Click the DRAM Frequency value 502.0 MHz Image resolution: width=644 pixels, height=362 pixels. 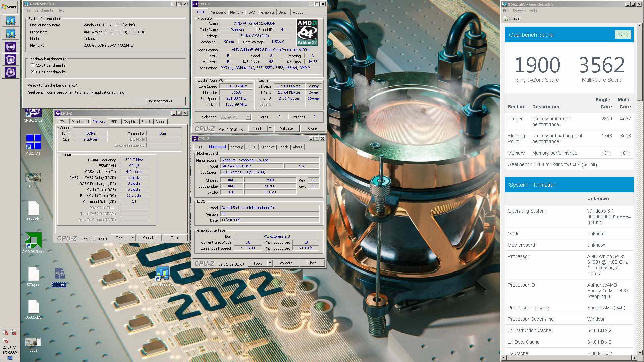click(134, 160)
